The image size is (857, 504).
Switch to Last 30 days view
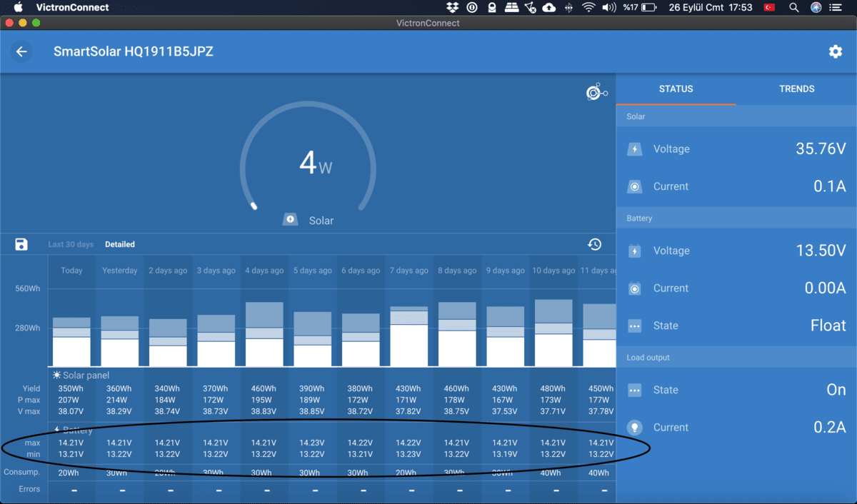click(x=71, y=245)
